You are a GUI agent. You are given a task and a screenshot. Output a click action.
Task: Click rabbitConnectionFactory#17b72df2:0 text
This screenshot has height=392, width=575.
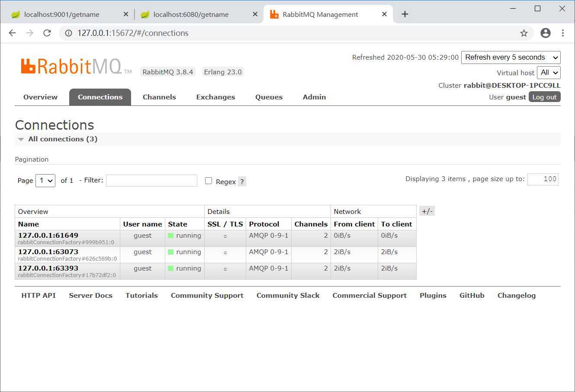tap(67, 275)
